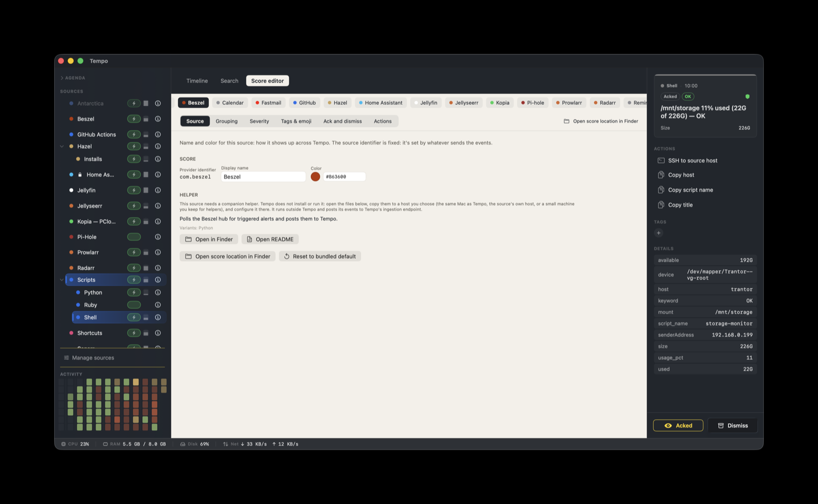Click the script_name value storage-monitor
Viewport: 818px width, 504px height.
coord(729,324)
